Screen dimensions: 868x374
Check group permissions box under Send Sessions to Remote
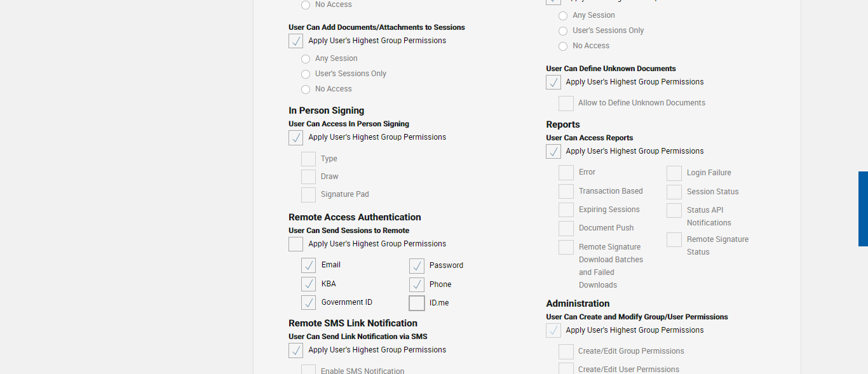coord(296,244)
